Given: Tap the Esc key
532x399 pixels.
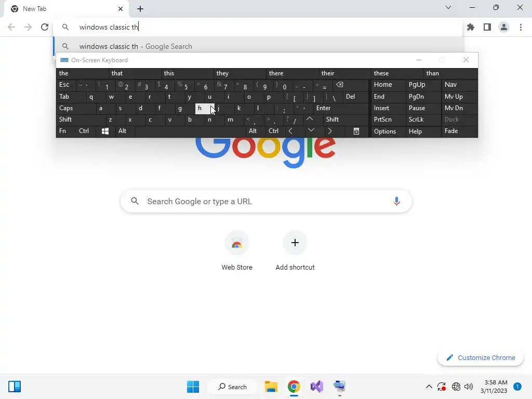Looking at the screenshot, I should 66,85.
